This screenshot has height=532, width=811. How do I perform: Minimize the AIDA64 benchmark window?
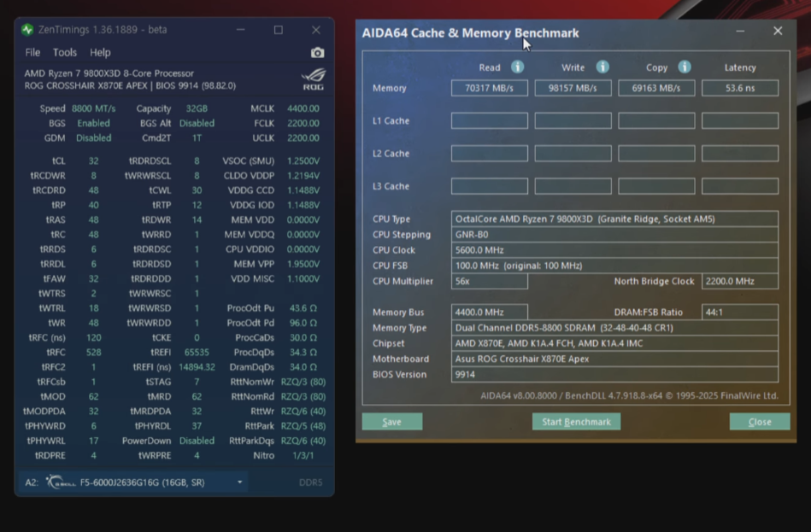click(740, 31)
